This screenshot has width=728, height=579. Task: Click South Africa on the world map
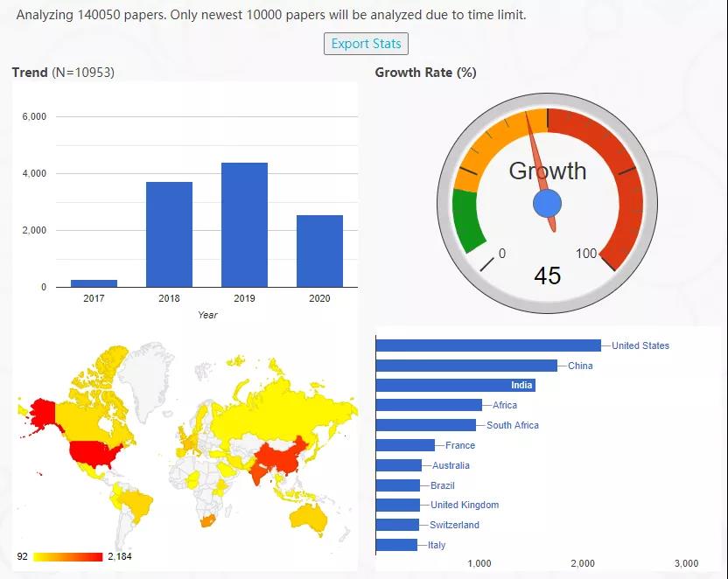click(209, 520)
